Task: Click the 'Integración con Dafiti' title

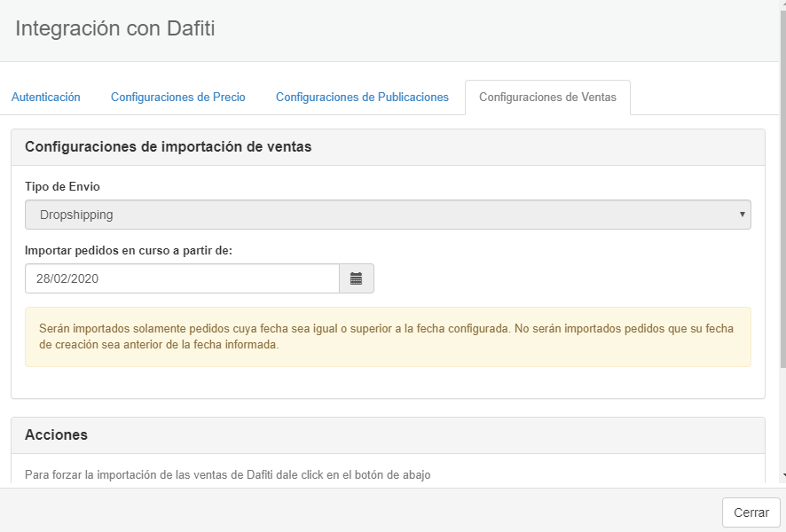Action: [x=114, y=28]
